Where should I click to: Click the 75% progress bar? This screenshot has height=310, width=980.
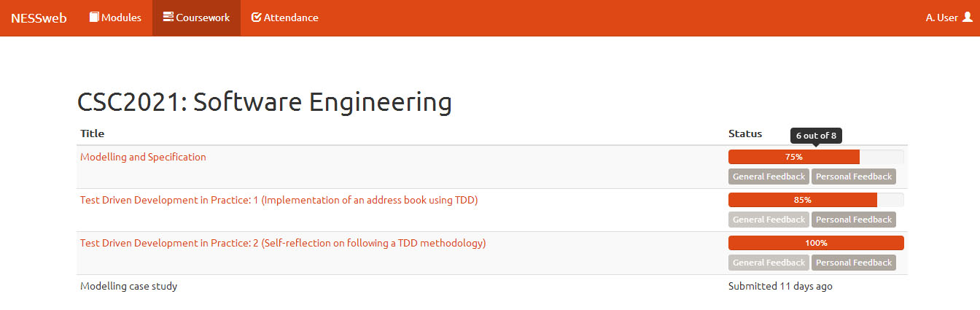tap(816, 157)
